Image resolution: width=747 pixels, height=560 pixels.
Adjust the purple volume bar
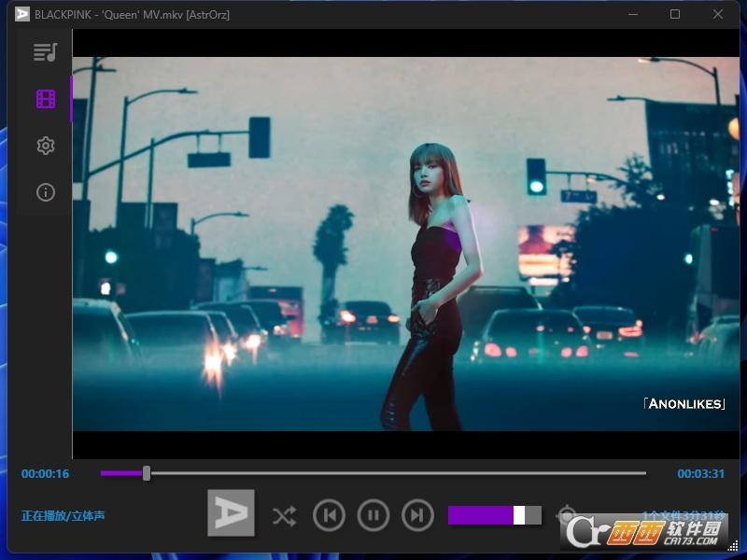[495, 515]
